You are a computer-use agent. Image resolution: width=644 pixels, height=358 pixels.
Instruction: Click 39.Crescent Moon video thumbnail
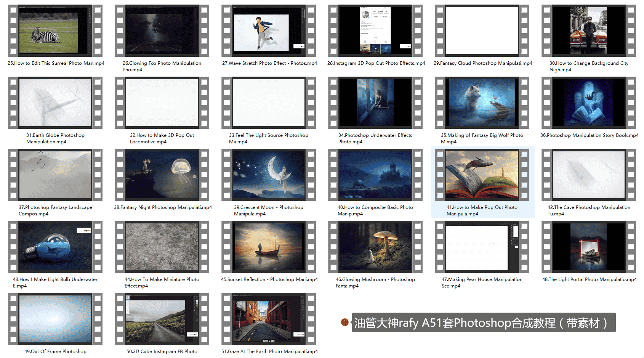(269, 175)
